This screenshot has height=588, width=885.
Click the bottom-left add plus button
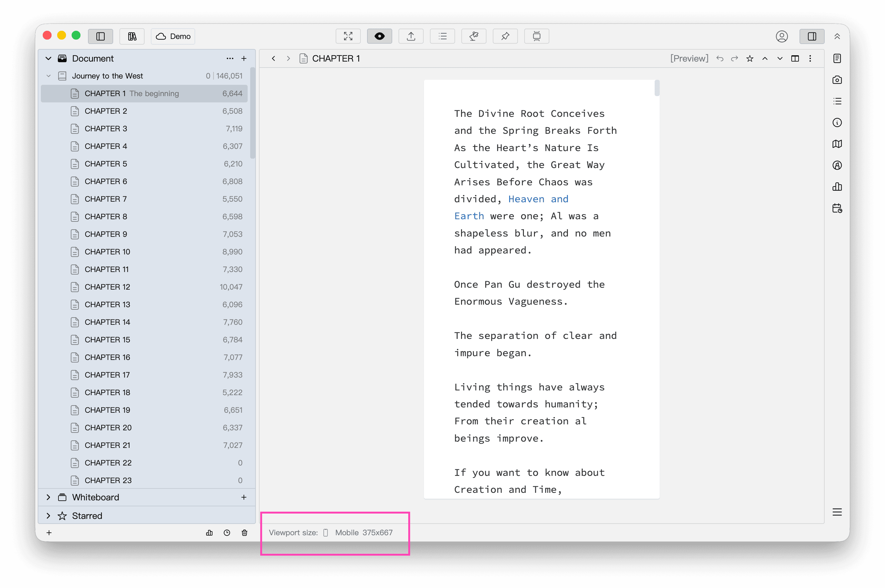pyautogui.click(x=49, y=533)
